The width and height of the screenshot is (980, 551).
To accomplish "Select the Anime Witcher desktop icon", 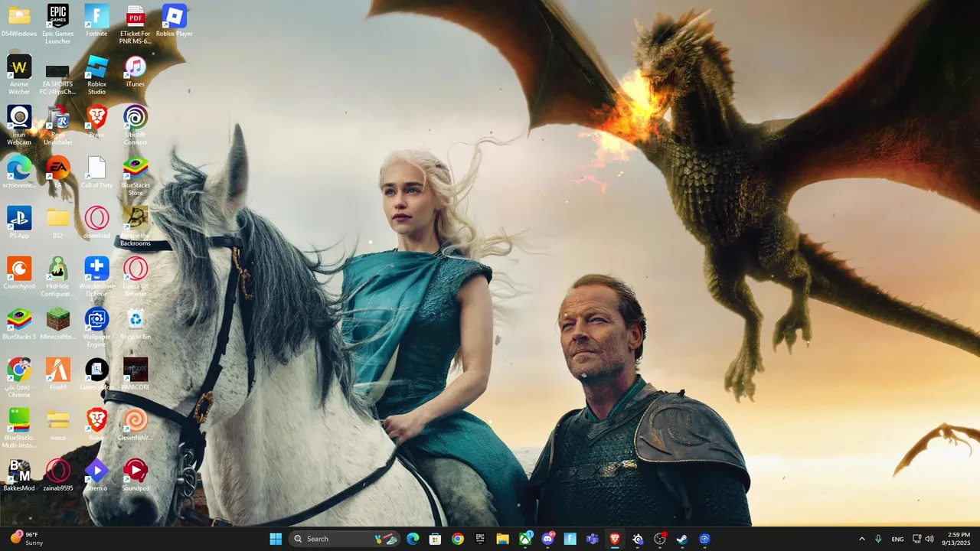I will pos(19,74).
